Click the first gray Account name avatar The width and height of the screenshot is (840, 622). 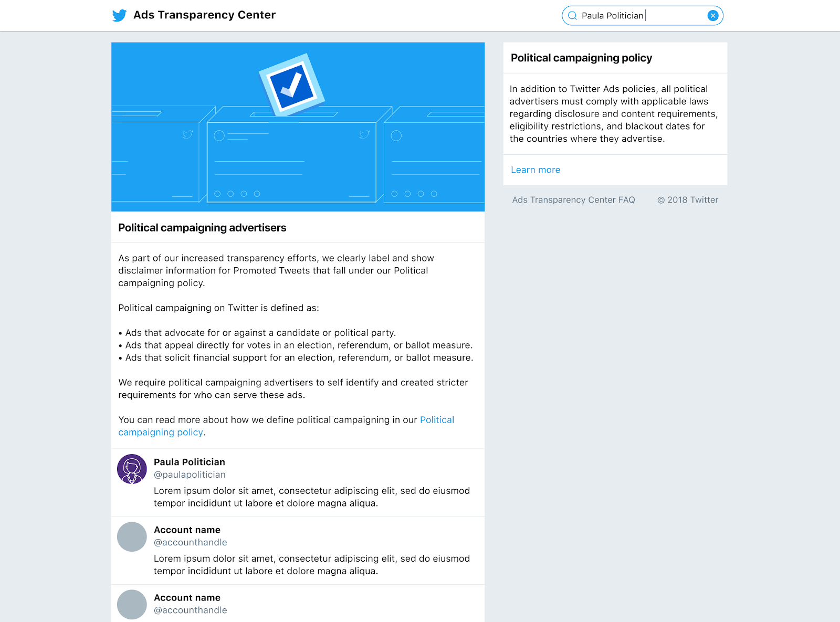click(x=132, y=536)
